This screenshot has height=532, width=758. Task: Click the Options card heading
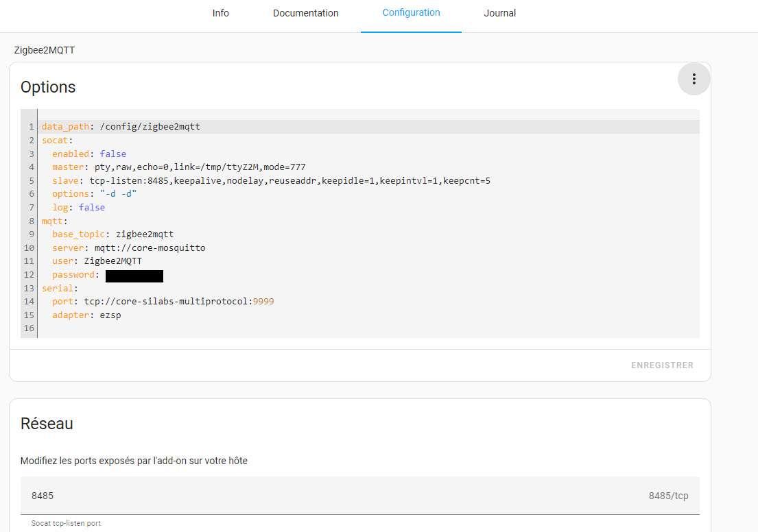click(48, 87)
